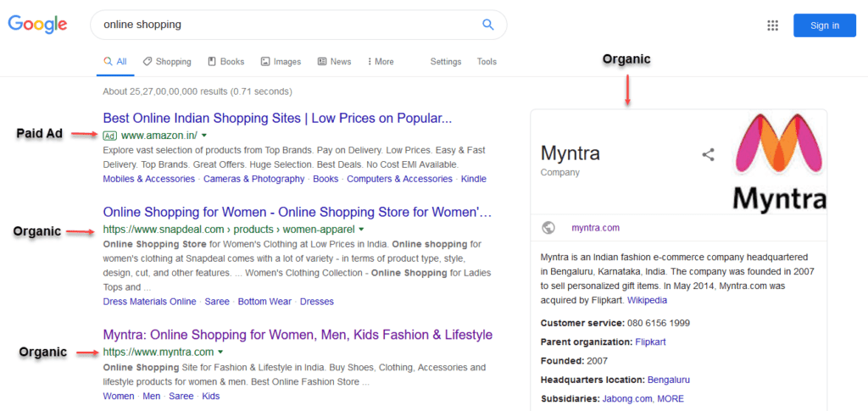Click the Company subtitle under Myntra
Image resolution: width=868 pixels, height=411 pixels.
[560, 172]
